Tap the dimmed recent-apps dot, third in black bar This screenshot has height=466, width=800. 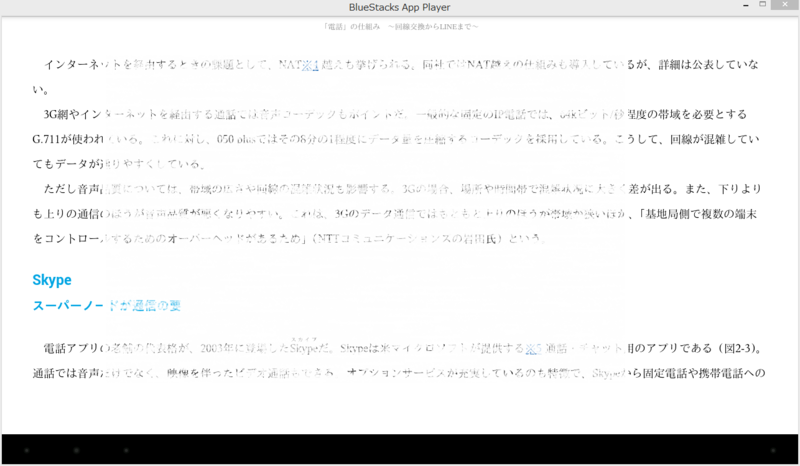coord(126,450)
